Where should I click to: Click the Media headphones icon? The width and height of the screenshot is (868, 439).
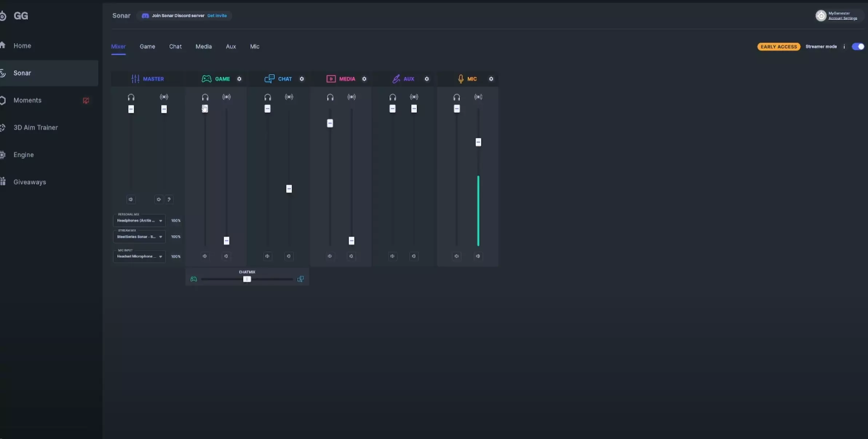(330, 97)
